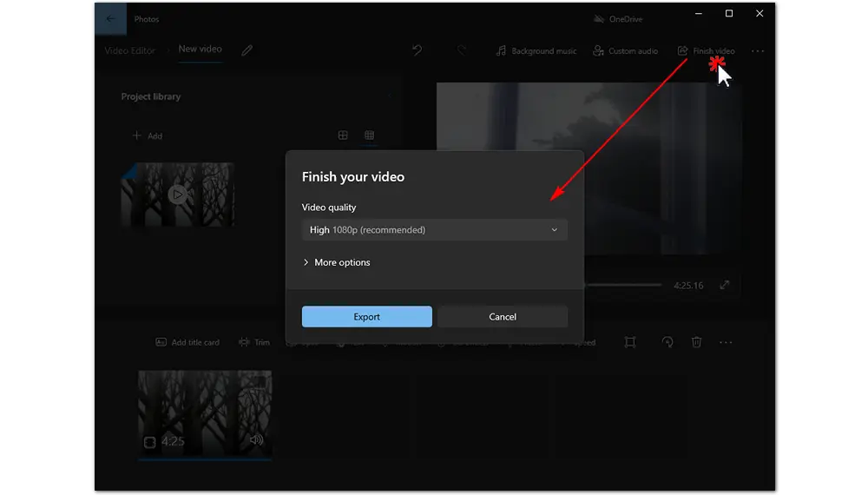The height and width of the screenshot is (495, 868).
Task: Switch project library to small grid view
Action: [x=370, y=135]
